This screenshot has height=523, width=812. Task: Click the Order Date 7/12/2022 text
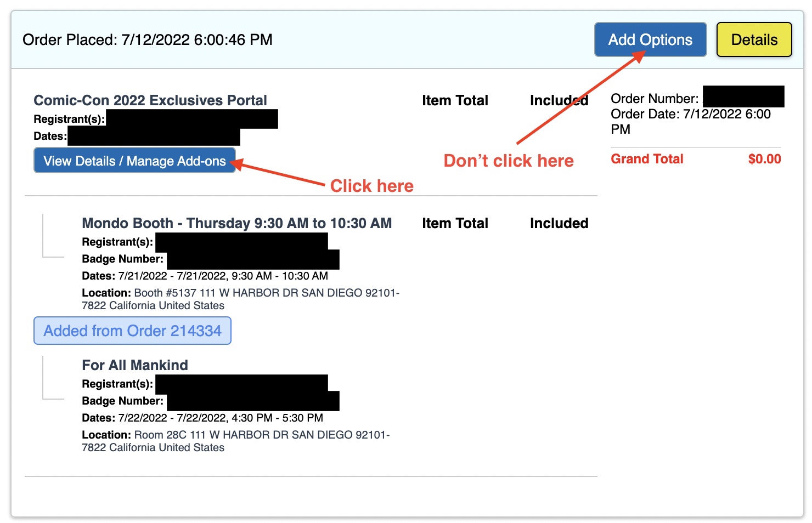691,122
